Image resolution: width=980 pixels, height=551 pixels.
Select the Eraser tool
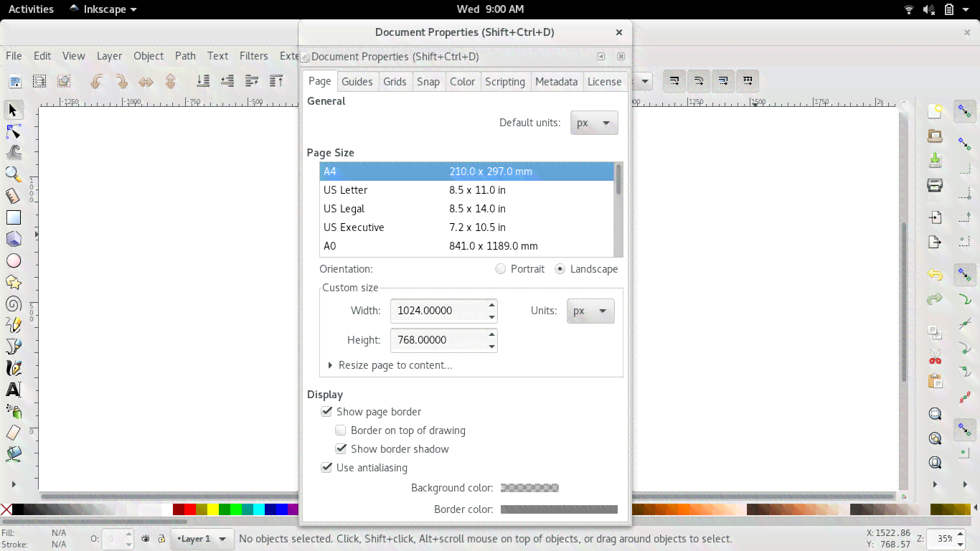pyautogui.click(x=14, y=433)
